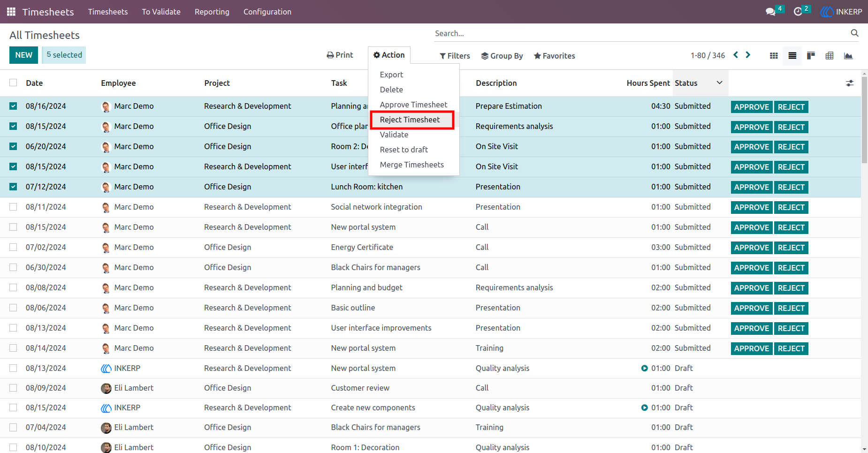Uncheck the 07/12/2024 Lunch Room row checkbox

[13, 187]
